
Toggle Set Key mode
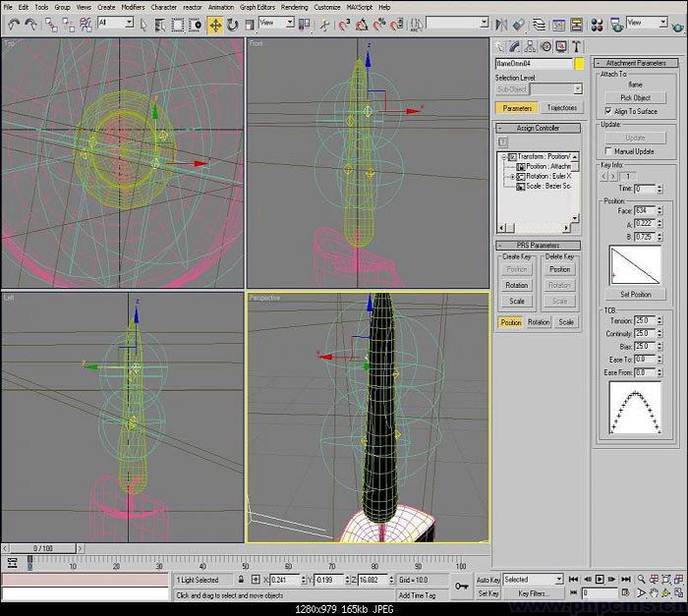(x=488, y=593)
